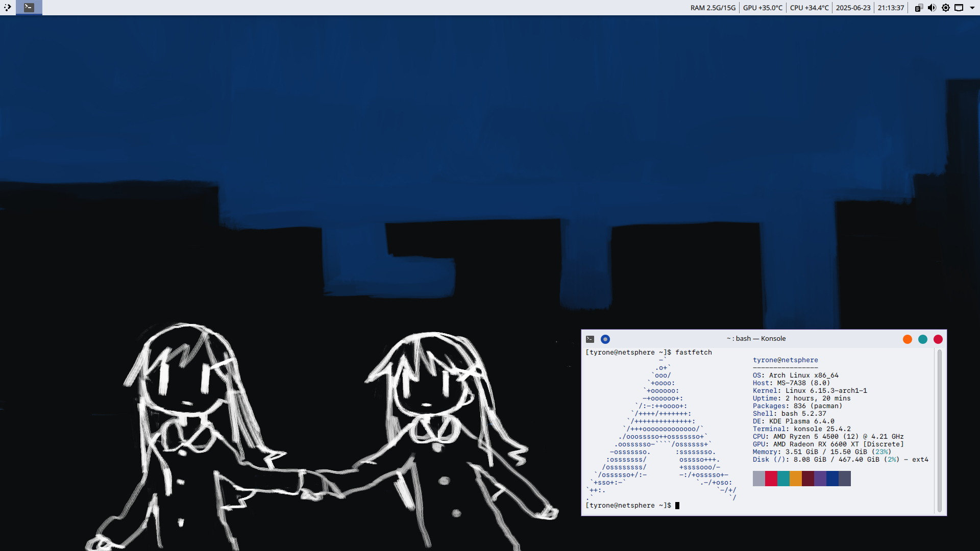
Task: Click the Disk (/): 8.08 GiB line
Action: point(841,460)
